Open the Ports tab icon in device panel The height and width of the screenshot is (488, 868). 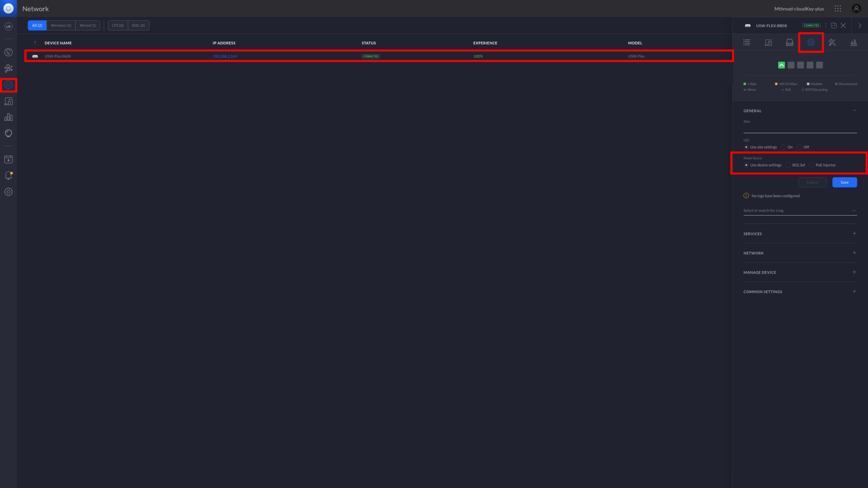pos(789,42)
